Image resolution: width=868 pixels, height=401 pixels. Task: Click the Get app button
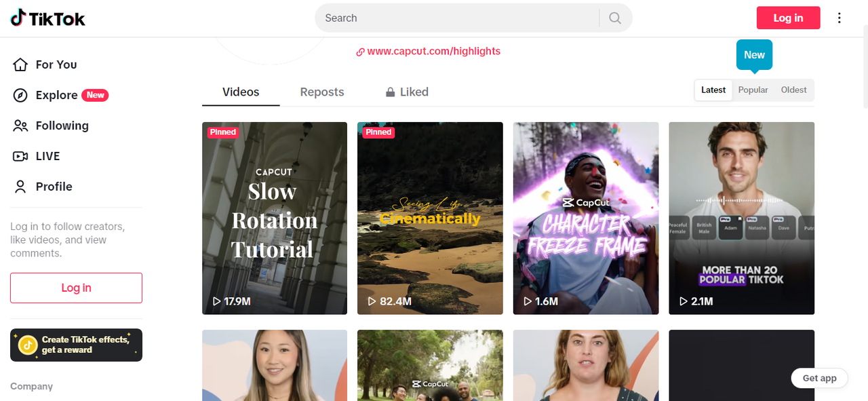[819, 379]
